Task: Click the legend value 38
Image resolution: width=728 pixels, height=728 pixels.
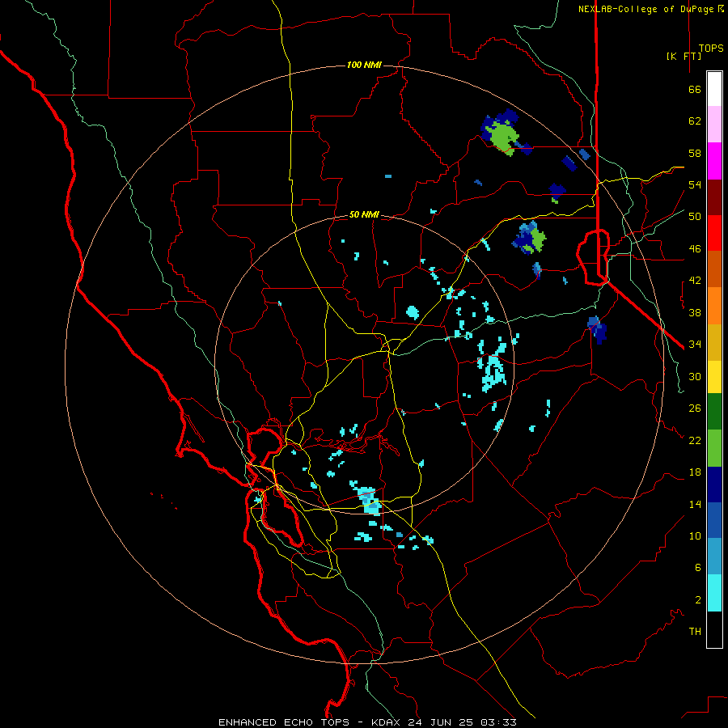Action: [x=695, y=313]
